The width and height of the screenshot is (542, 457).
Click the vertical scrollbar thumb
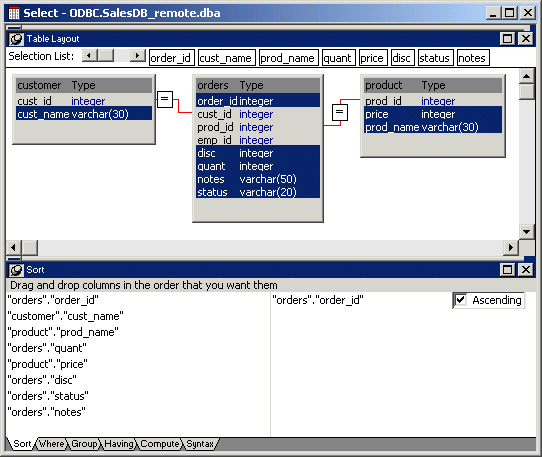(527, 92)
